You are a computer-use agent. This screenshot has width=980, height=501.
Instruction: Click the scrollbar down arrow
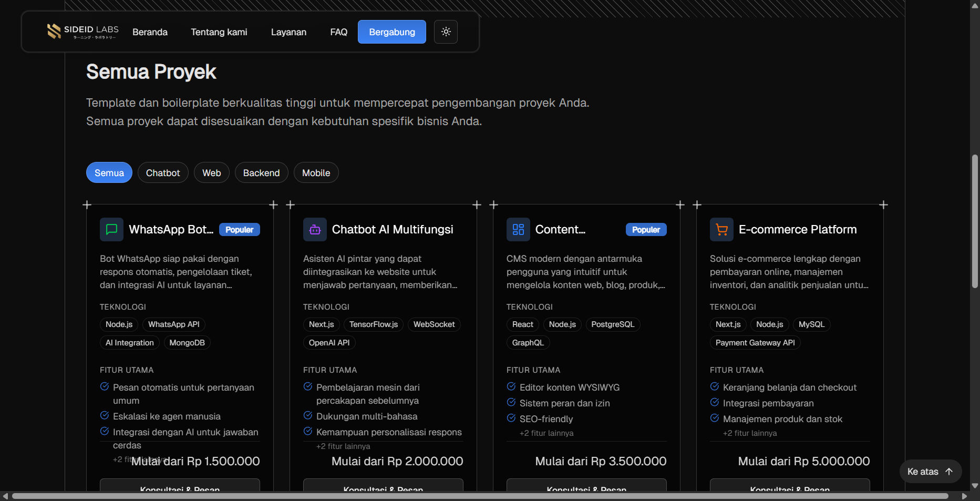[975, 486]
